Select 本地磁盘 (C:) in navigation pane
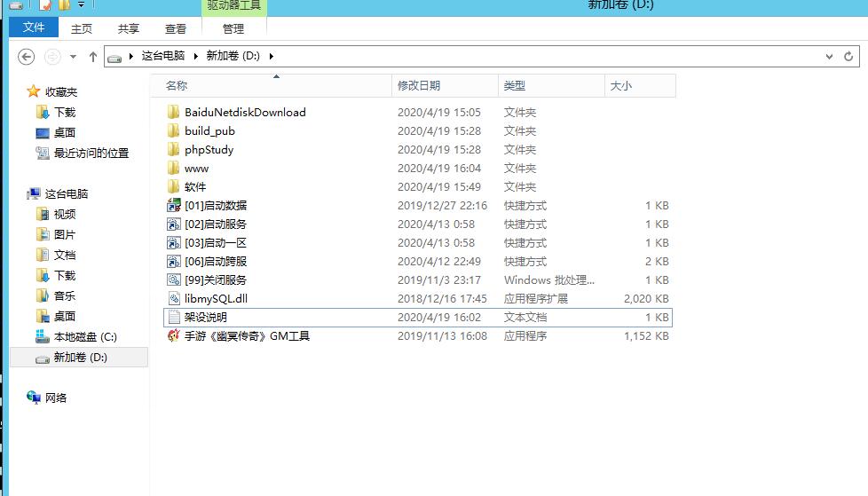 click(x=85, y=337)
